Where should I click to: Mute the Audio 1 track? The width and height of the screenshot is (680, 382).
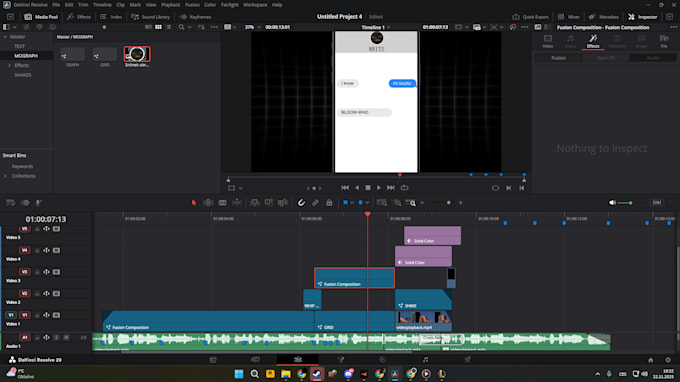(66, 337)
